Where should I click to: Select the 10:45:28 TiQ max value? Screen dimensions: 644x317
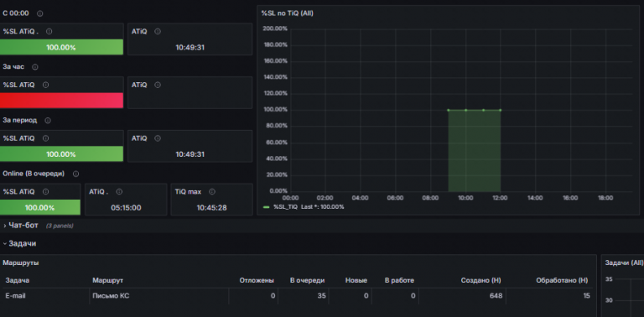pos(211,208)
